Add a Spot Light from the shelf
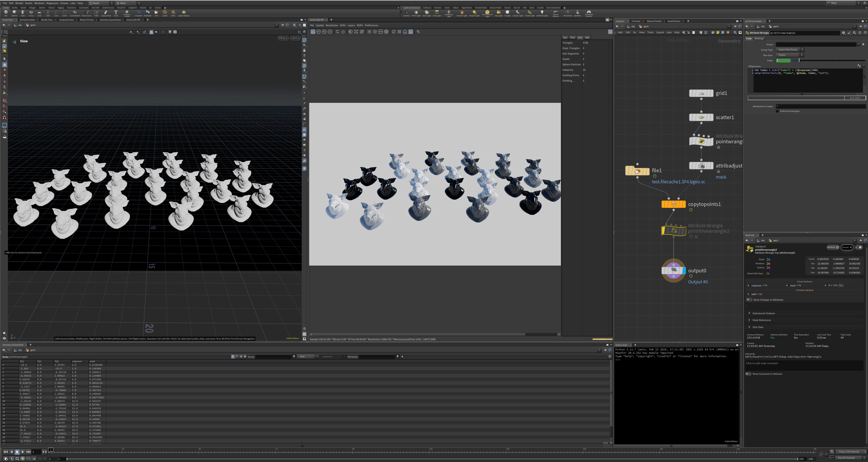The height and width of the screenshot is (462, 868). pos(427,13)
